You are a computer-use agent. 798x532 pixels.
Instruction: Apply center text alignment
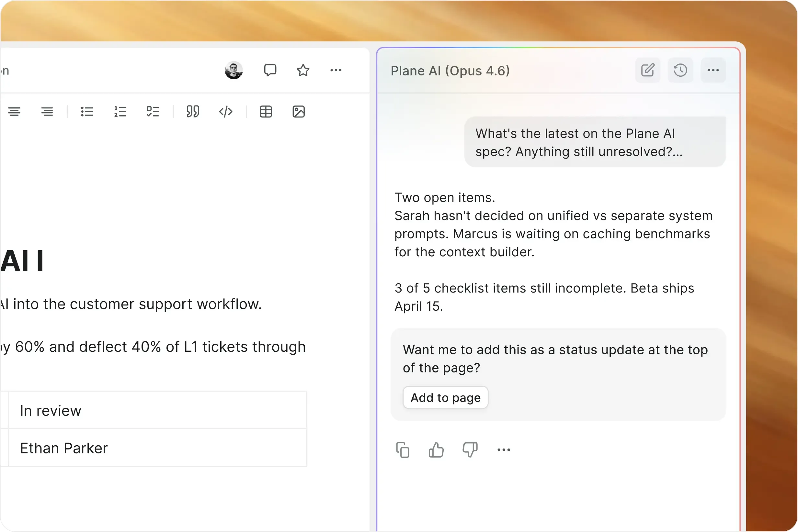point(14,112)
